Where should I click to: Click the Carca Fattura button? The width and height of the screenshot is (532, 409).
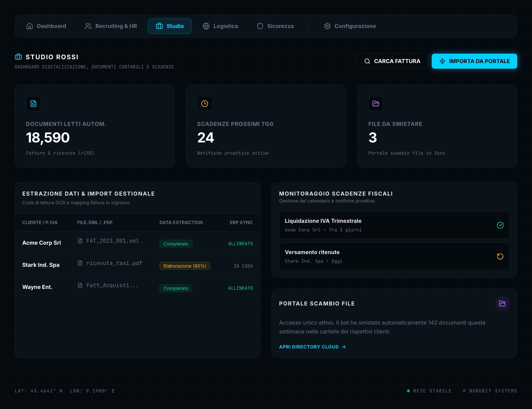(x=392, y=61)
